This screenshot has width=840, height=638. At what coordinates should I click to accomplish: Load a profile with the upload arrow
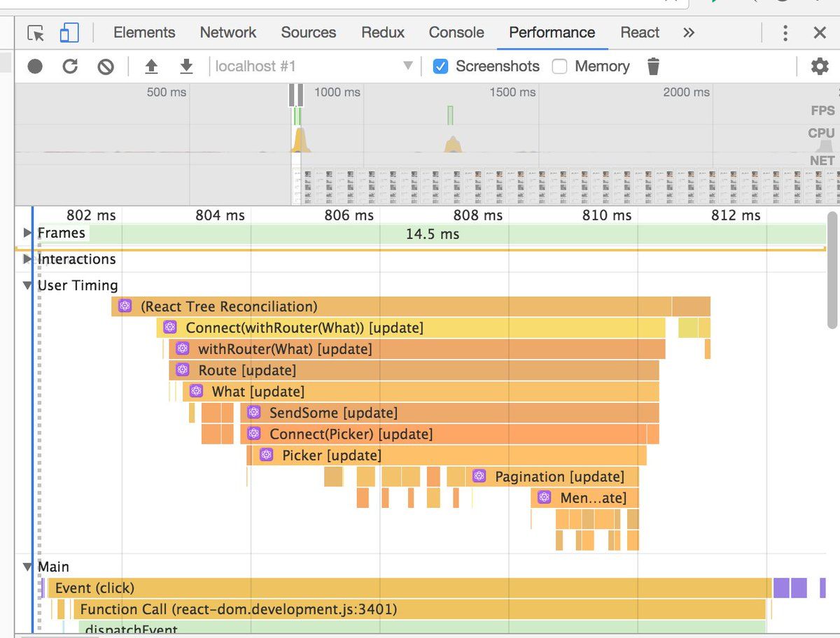click(x=151, y=66)
